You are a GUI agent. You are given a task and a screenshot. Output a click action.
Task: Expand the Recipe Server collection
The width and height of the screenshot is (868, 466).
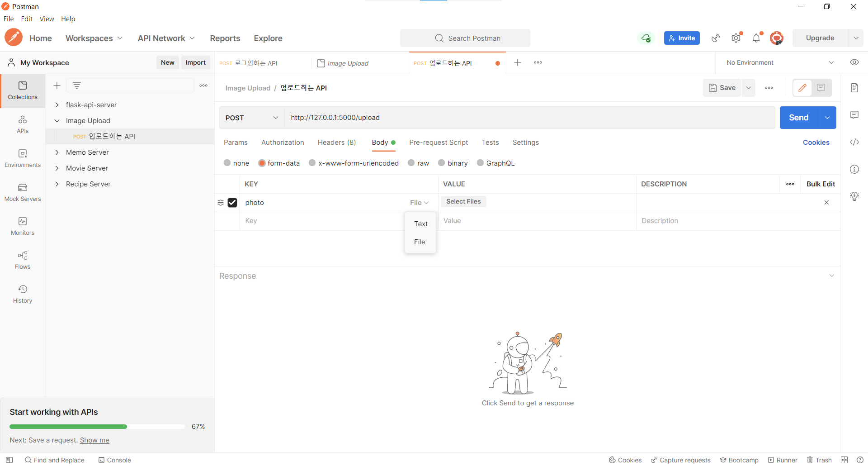click(x=57, y=184)
